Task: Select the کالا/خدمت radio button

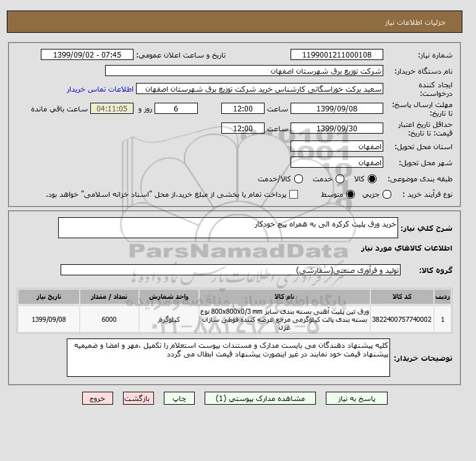Action: [299, 179]
